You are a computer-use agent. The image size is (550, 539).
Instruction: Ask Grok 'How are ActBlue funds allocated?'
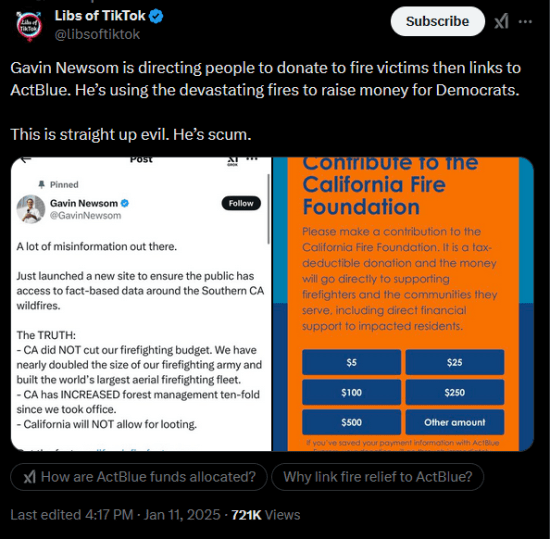click(139, 477)
